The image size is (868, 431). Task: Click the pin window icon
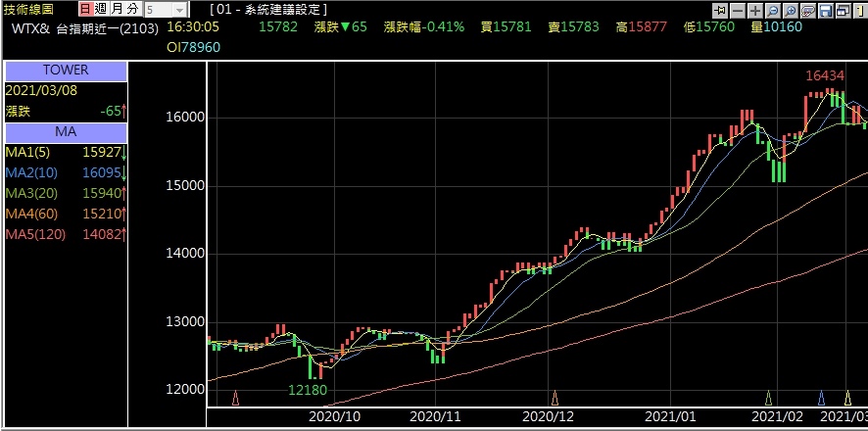720,11
